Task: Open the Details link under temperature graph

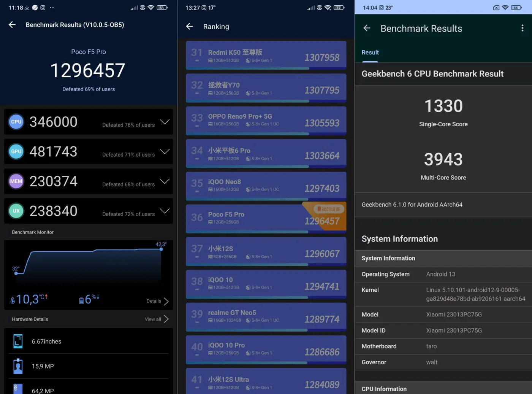Action: click(154, 301)
